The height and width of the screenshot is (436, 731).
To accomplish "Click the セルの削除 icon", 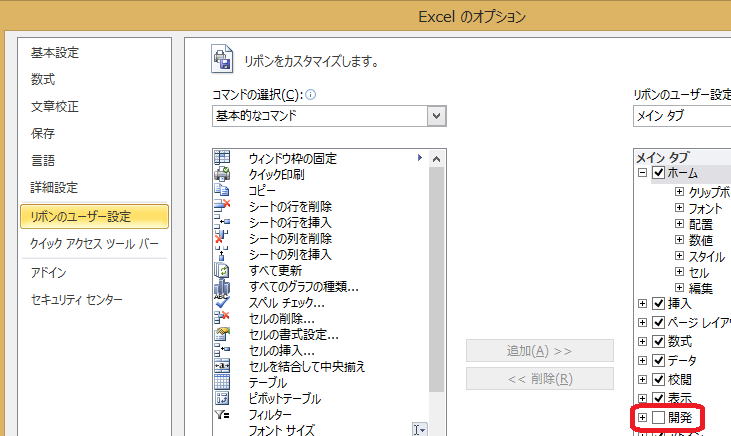I will [222, 318].
